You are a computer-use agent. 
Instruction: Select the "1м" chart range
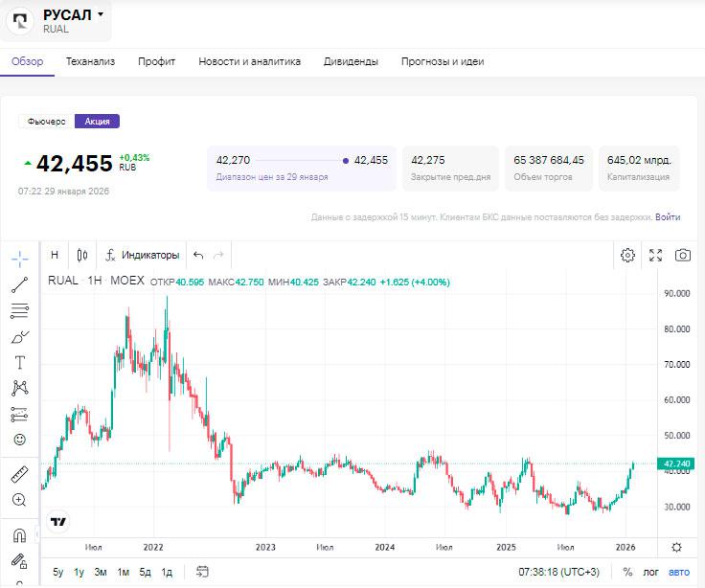123,572
